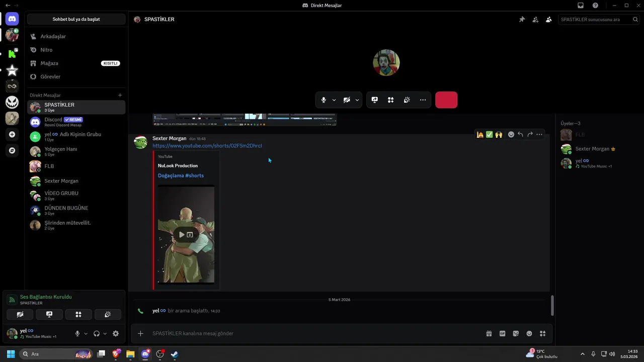The image size is (644, 362).
Task: Open the soundboard in call controls
Action: click(407, 100)
